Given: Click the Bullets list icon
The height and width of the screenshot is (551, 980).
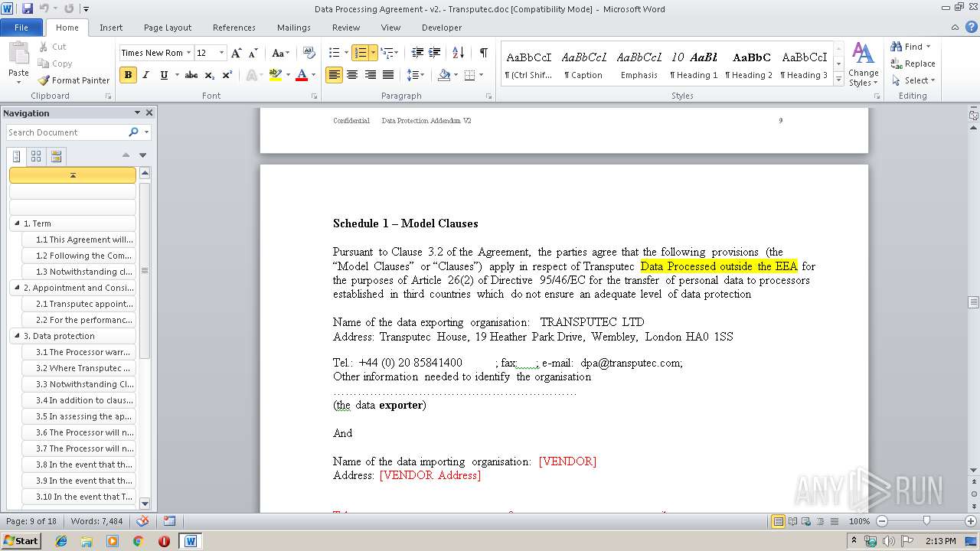Looking at the screenshot, I should click(334, 53).
